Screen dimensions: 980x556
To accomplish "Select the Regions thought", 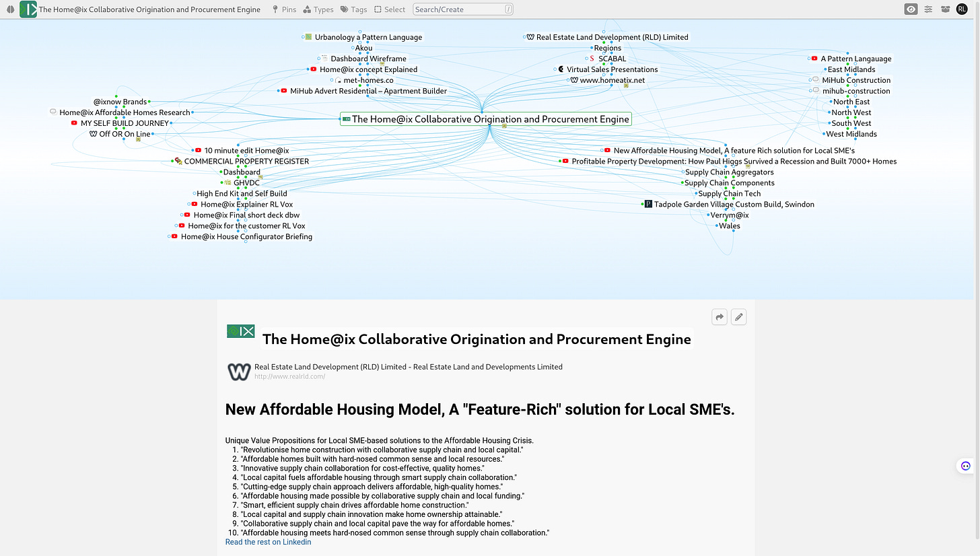I will [x=607, y=48].
